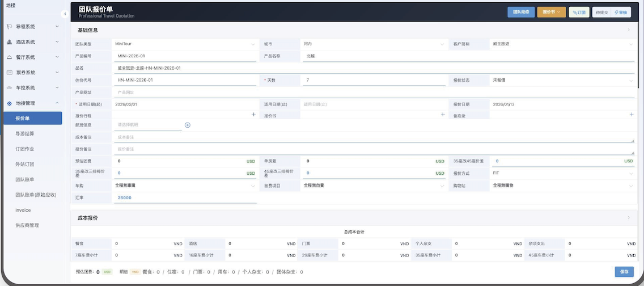This screenshot has height=286, width=644.
Task: Click the plus icon in the 报价书 field row
Action: [443, 115]
